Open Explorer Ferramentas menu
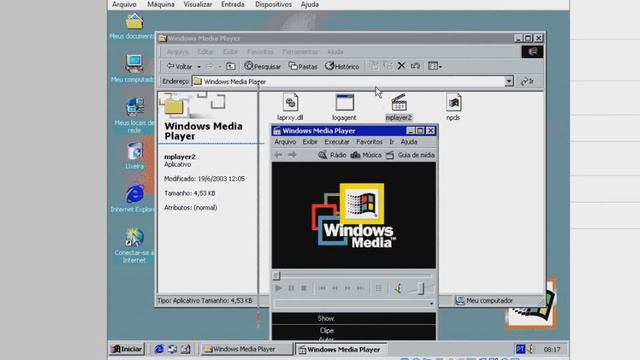640x360 pixels. coord(300,52)
